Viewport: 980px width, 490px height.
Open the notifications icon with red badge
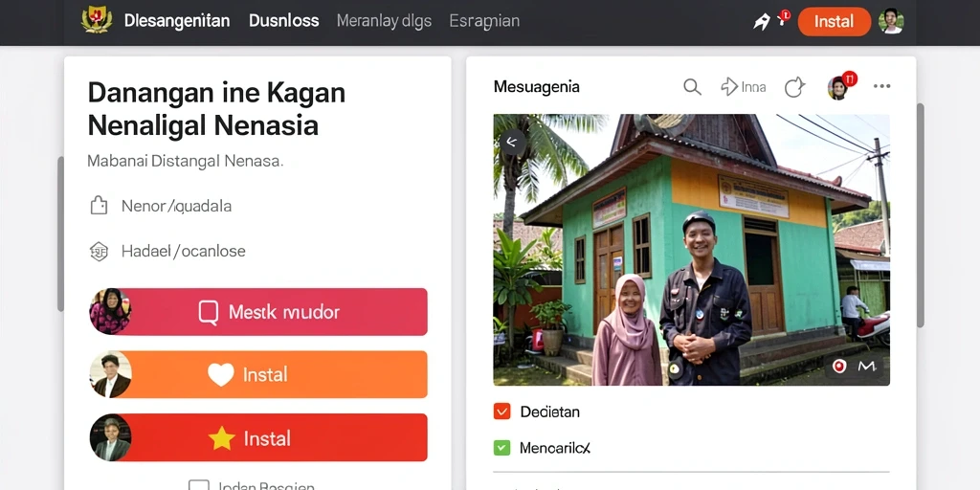(783, 17)
